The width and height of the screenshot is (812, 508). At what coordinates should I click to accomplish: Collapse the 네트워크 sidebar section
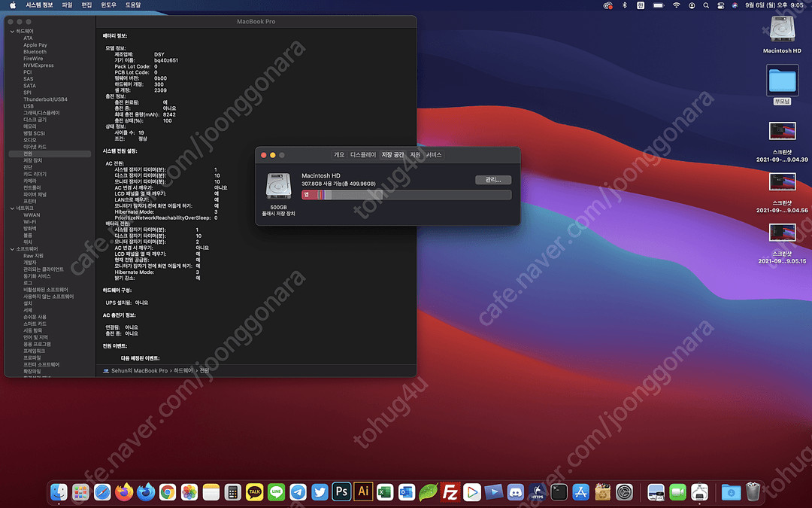click(11, 208)
